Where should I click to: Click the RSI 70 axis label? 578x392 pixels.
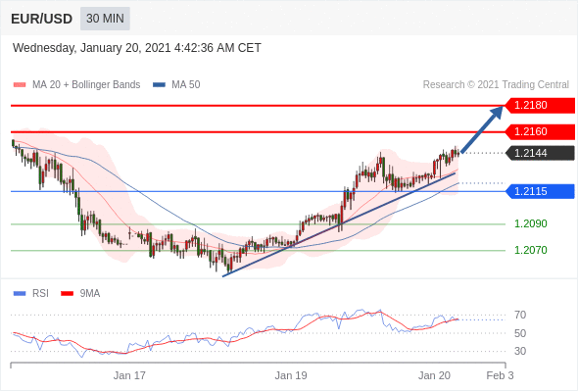(520, 315)
